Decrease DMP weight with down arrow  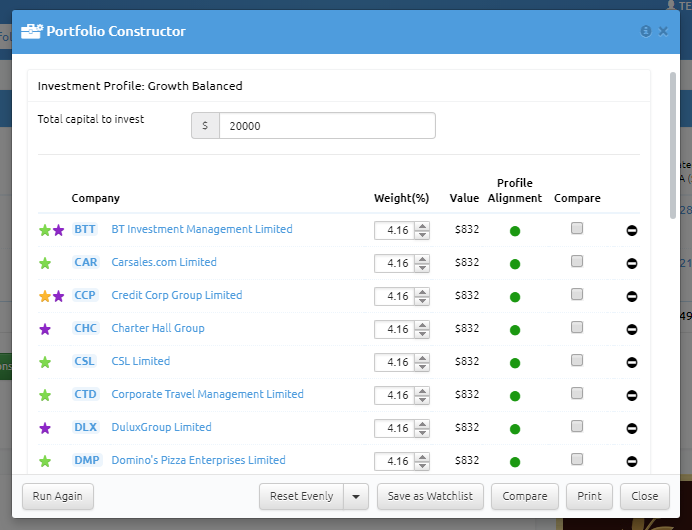[422, 466]
